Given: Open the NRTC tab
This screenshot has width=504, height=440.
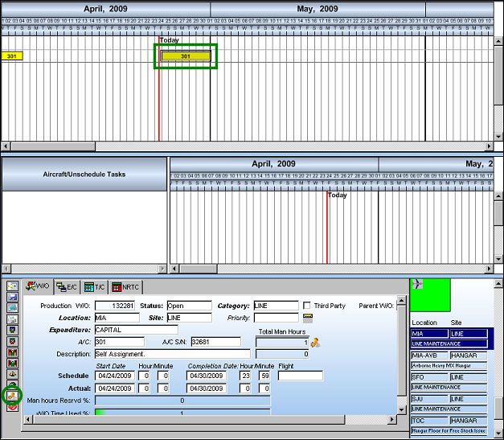Looking at the screenshot, I should tap(125, 287).
